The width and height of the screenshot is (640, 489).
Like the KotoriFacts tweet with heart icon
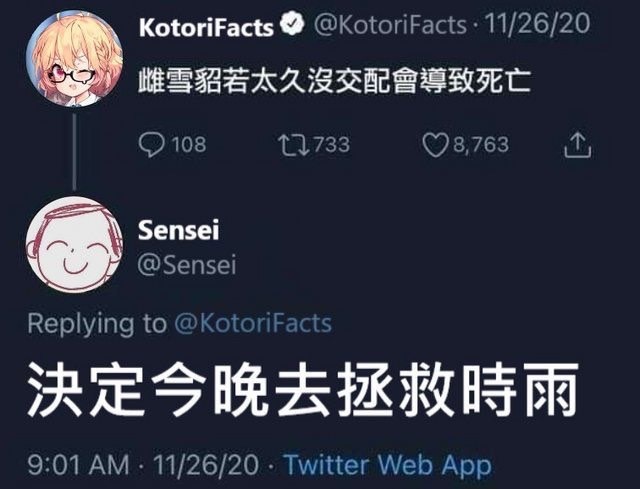tap(436, 146)
